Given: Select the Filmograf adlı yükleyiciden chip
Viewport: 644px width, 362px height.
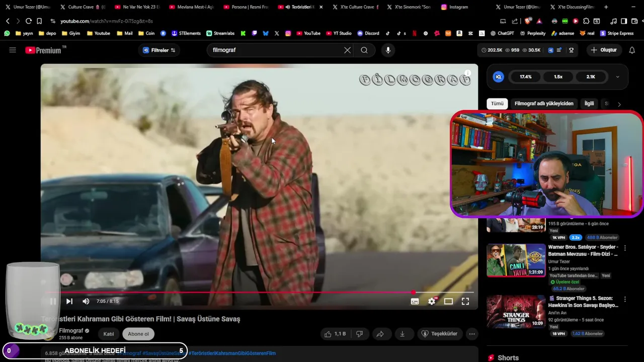Looking at the screenshot, I should point(544,104).
